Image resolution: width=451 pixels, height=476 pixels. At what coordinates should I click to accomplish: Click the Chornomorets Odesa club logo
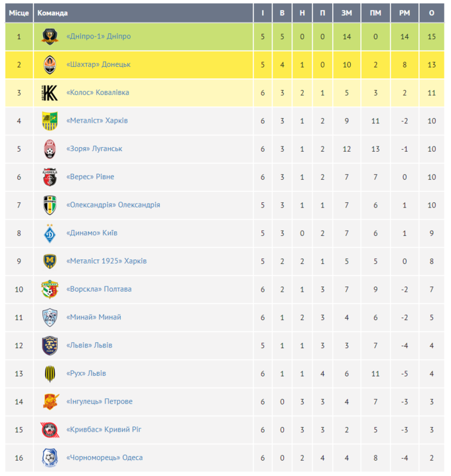pyautogui.click(x=50, y=457)
